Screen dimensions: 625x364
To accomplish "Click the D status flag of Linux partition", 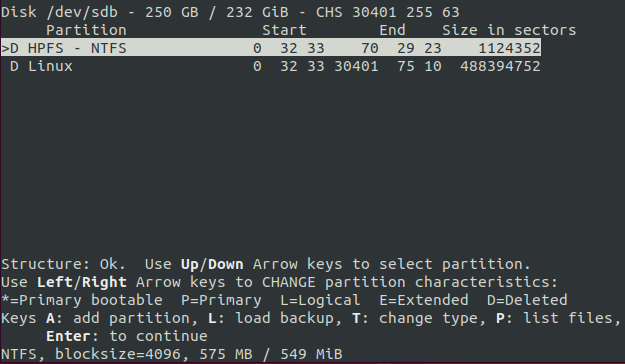I will point(14,66).
